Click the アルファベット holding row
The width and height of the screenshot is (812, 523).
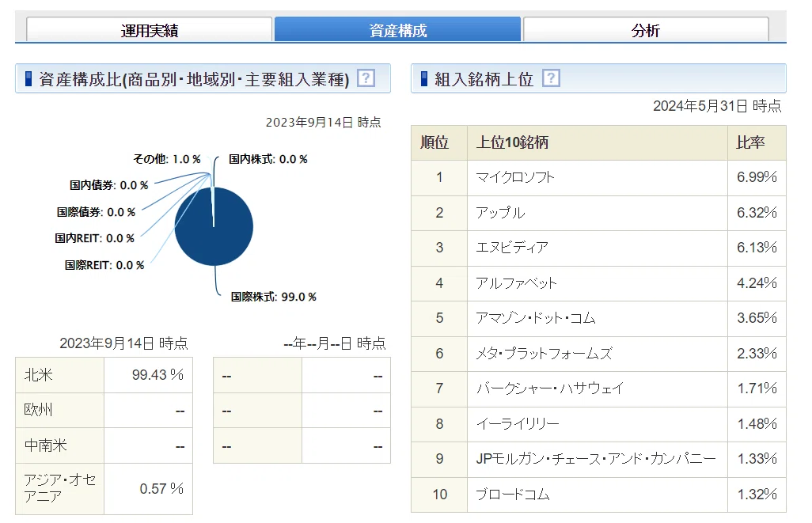pyautogui.click(x=598, y=283)
